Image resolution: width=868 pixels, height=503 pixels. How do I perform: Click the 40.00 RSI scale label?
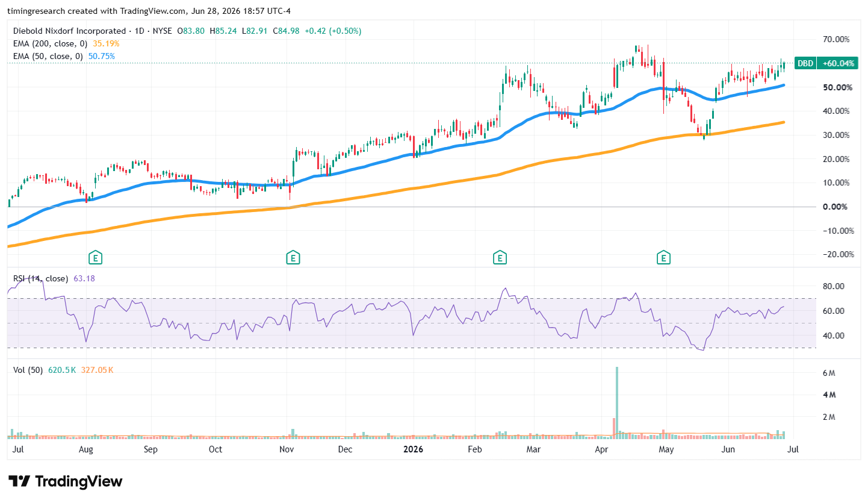coord(834,336)
